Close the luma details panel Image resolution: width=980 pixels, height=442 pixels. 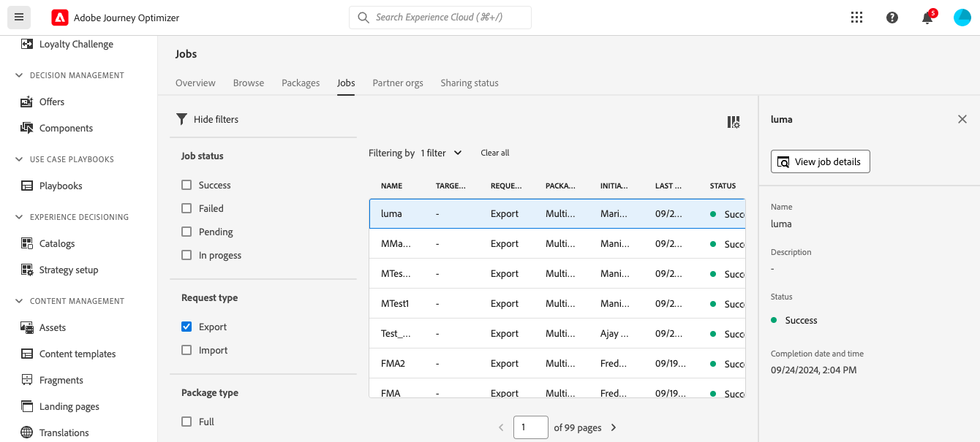(x=962, y=119)
